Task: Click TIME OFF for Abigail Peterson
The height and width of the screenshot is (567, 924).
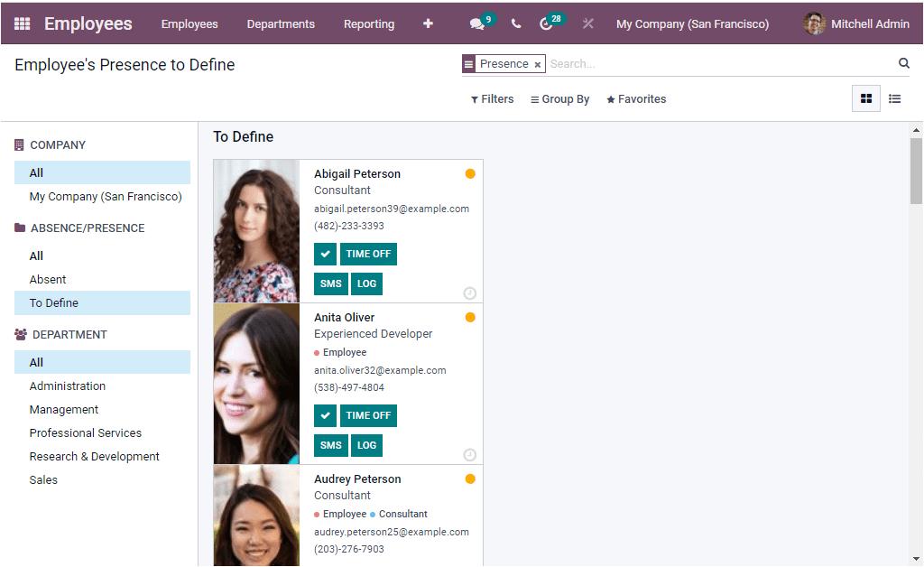Action: [368, 254]
